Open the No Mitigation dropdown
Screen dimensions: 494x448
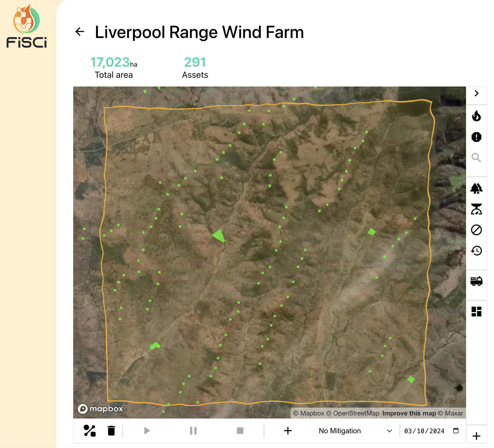tap(355, 431)
